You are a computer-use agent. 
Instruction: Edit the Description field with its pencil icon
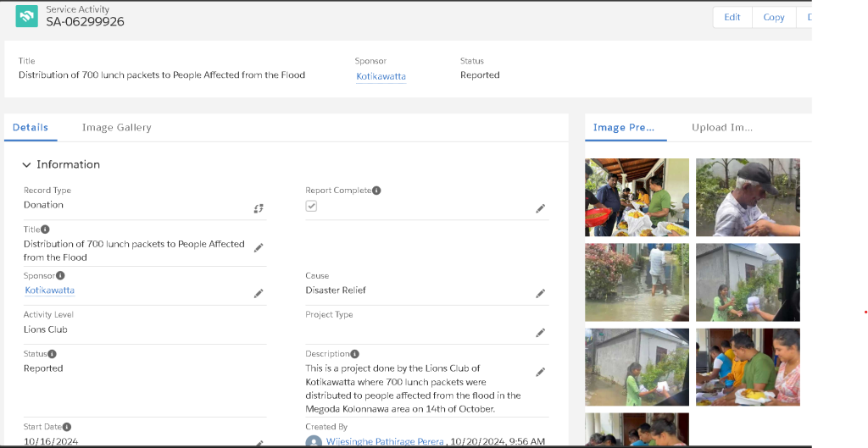point(540,373)
